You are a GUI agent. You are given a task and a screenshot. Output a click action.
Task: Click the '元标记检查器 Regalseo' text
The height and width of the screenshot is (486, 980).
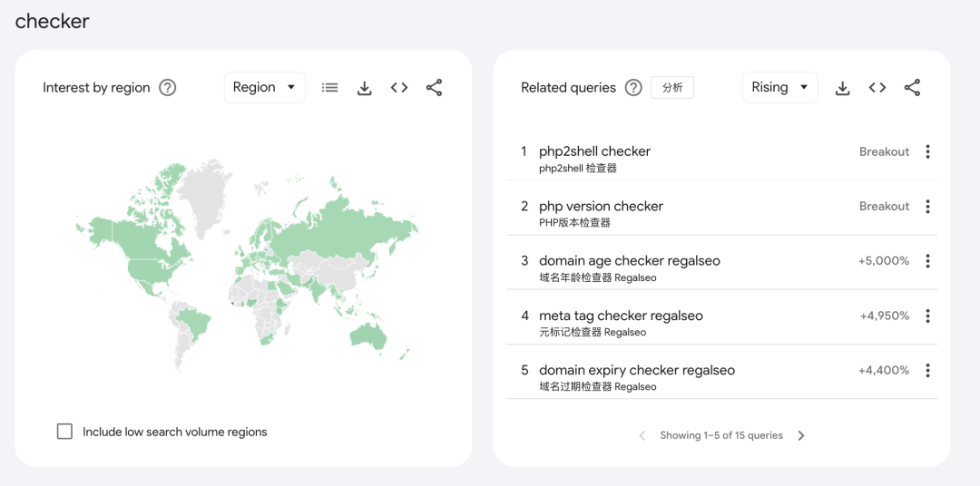click(593, 332)
